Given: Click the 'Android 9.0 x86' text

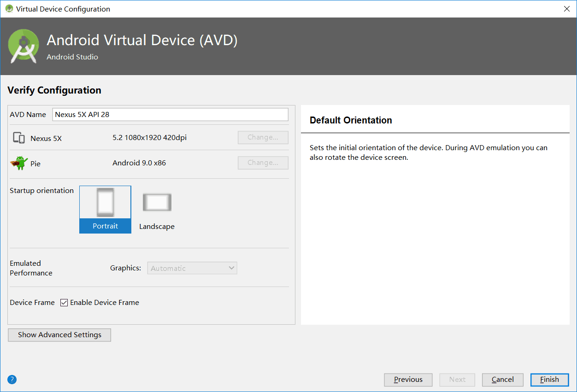Looking at the screenshot, I should (x=139, y=163).
